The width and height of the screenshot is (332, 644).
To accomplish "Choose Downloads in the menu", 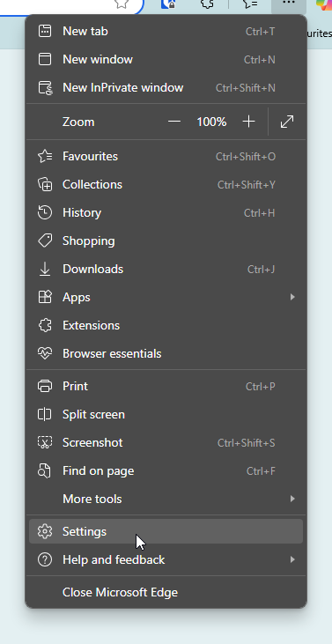I will tap(166, 269).
